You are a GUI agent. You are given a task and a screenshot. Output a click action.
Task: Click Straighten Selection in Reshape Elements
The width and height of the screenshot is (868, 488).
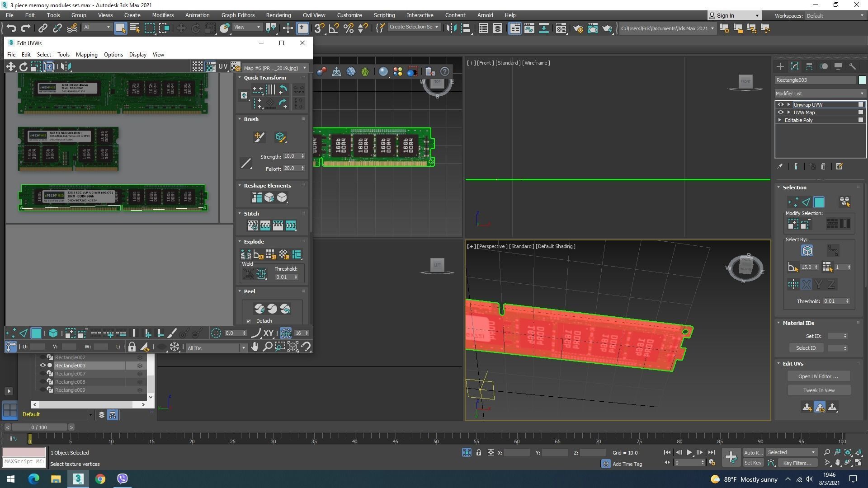click(x=256, y=197)
